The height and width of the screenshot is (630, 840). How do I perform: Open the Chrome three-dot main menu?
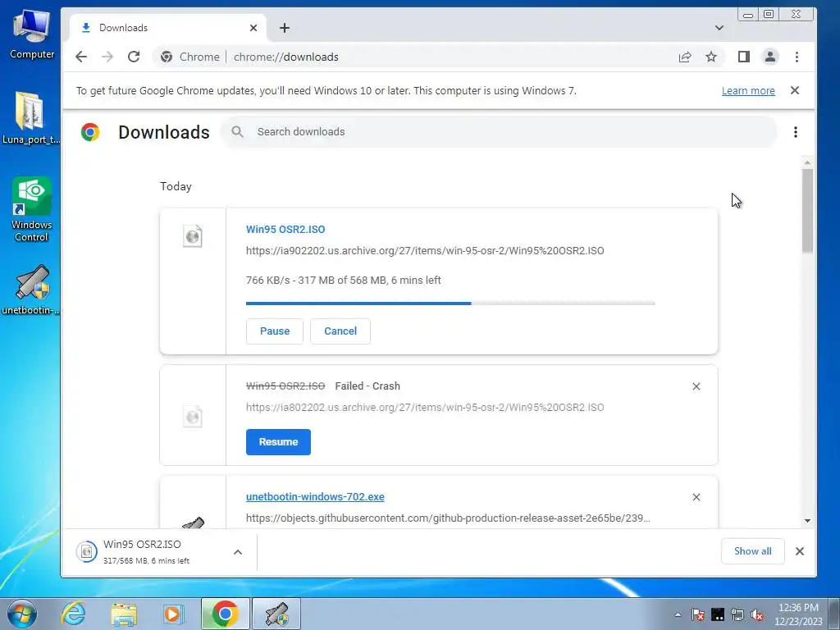pos(797,57)
